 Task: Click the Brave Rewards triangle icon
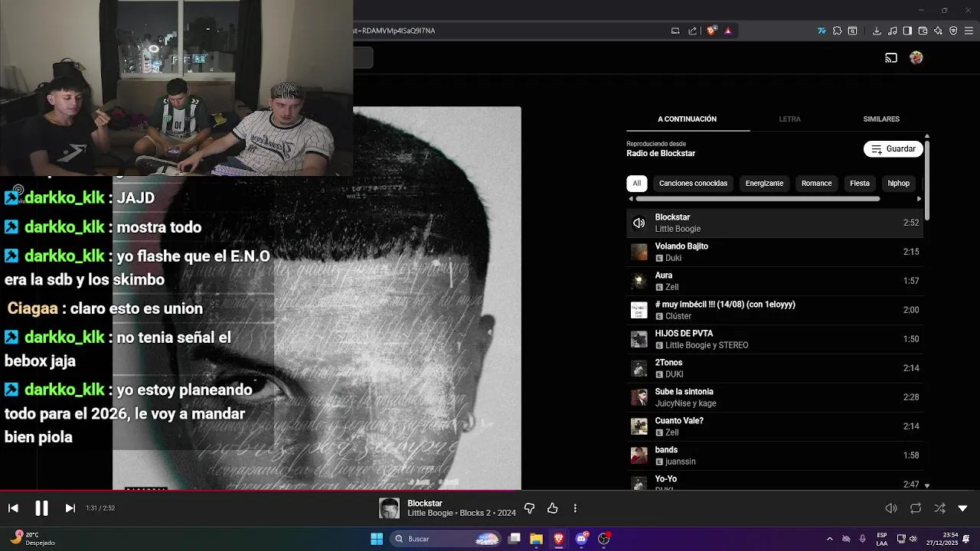728,31
